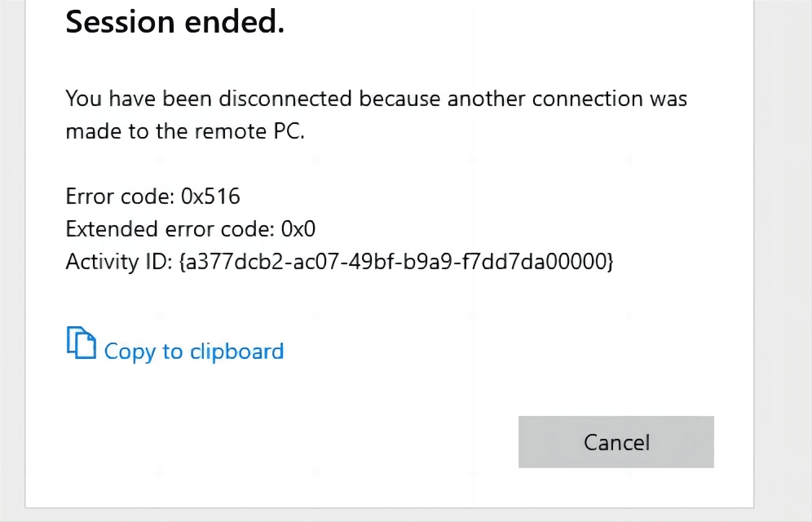The width and height of the screenshot is (812, 522).
Task: Click the 'Session ended.' heading
Action: (x=174, y=23)
